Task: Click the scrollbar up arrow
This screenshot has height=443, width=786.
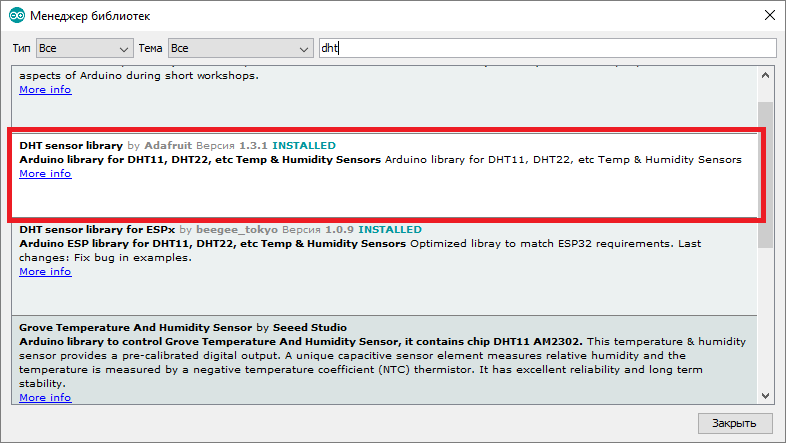Action: click(765, 75)
